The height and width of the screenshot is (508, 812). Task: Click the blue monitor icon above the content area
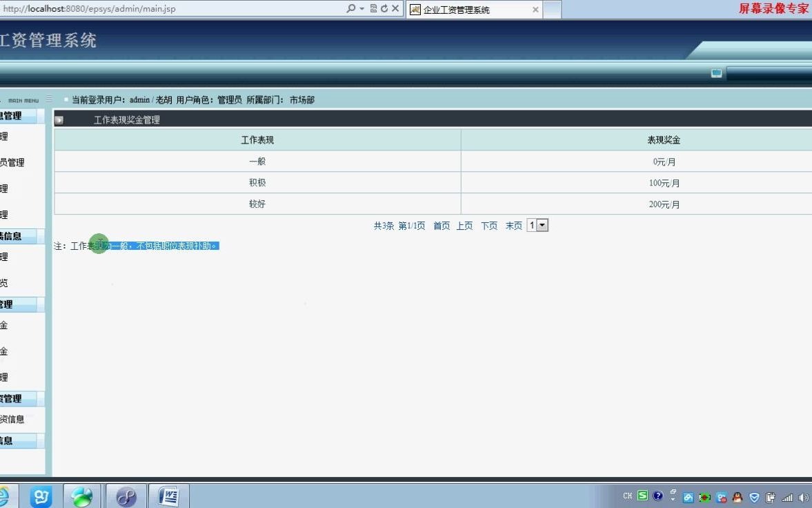715,72
